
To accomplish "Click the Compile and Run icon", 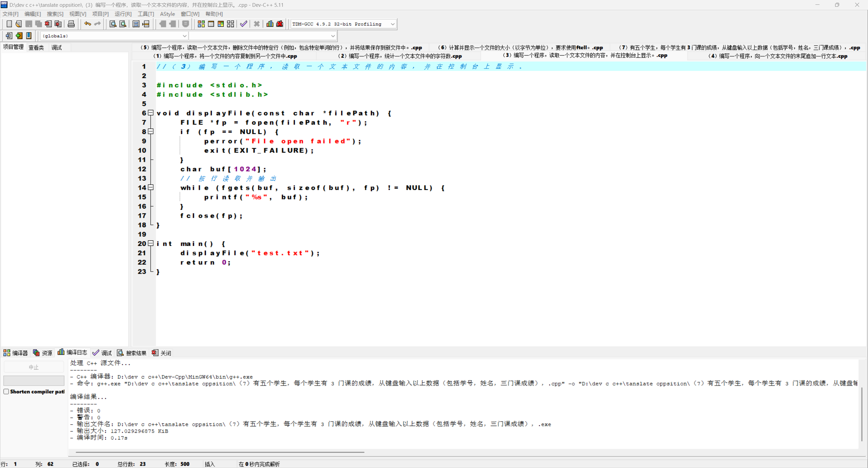I will (221, 24).
